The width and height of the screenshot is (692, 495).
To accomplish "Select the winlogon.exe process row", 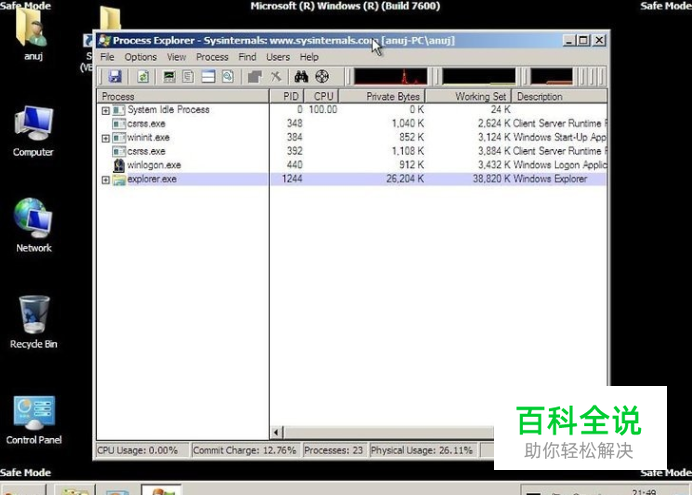I will point(352,165).
